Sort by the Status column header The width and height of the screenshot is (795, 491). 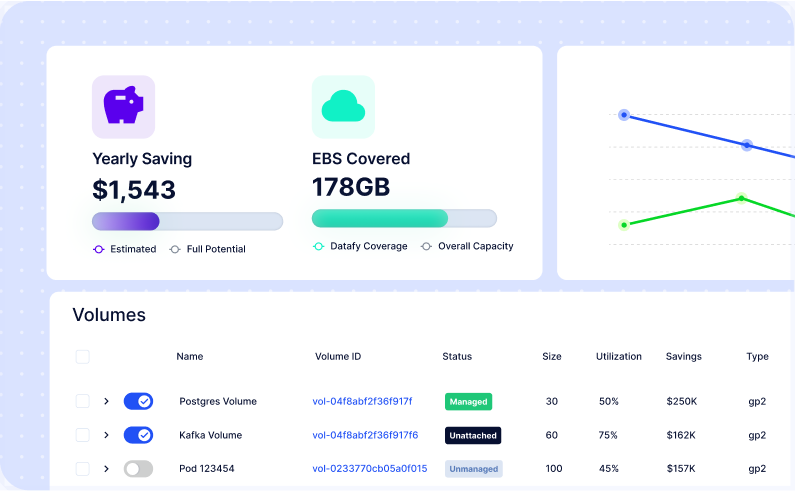pyautogui.click(x=457, y=357)
